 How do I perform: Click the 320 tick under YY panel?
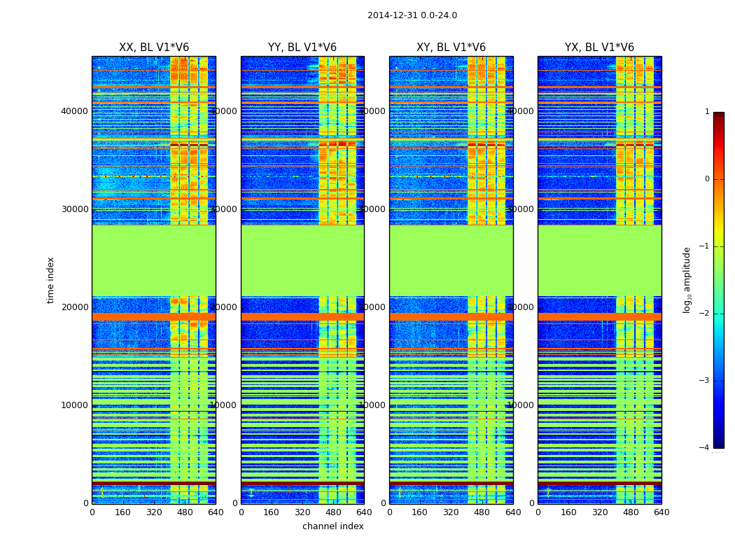pos(302,512)
